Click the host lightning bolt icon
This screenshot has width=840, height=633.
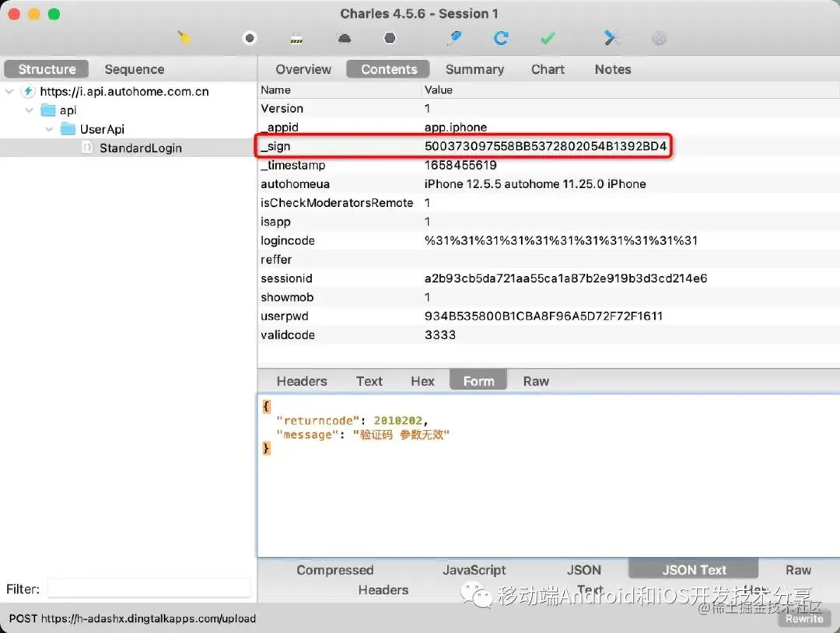pyautogui.click(x=29, y=91)
